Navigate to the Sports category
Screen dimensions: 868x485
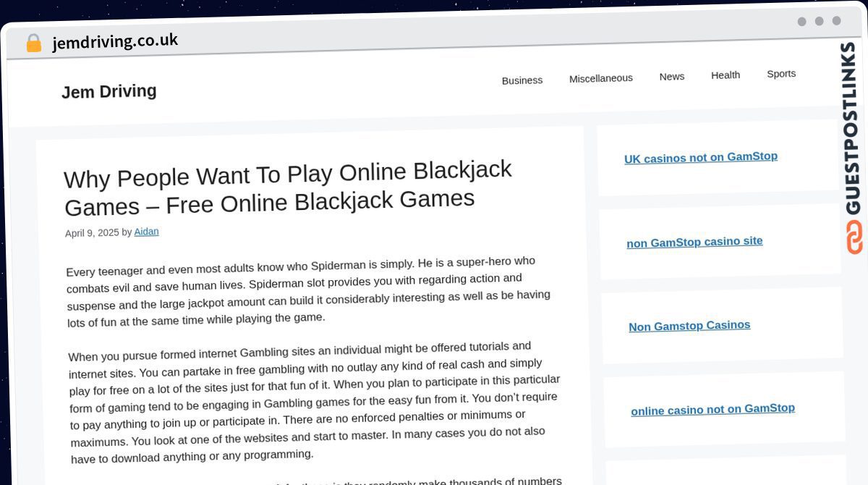click(x=780, y=74)
